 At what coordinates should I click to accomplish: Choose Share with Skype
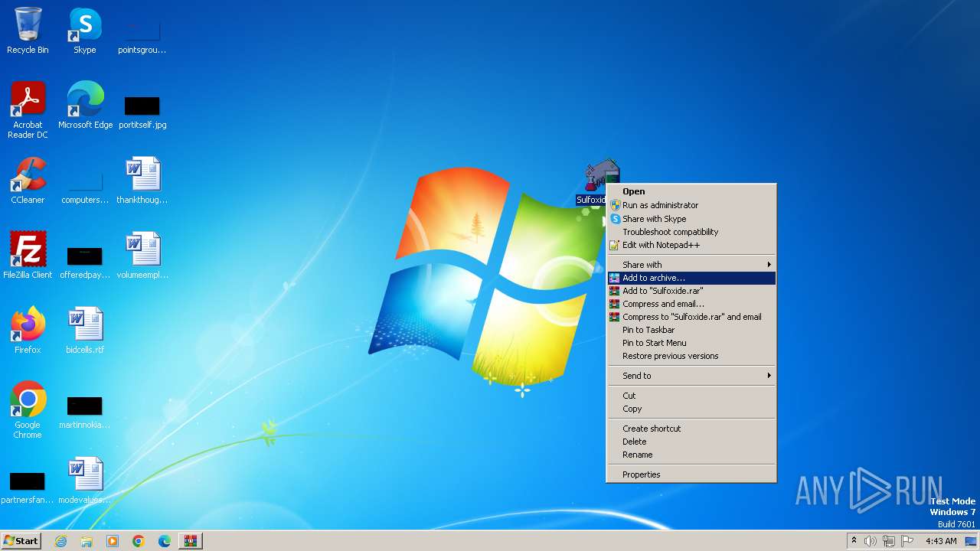[691, 219]
